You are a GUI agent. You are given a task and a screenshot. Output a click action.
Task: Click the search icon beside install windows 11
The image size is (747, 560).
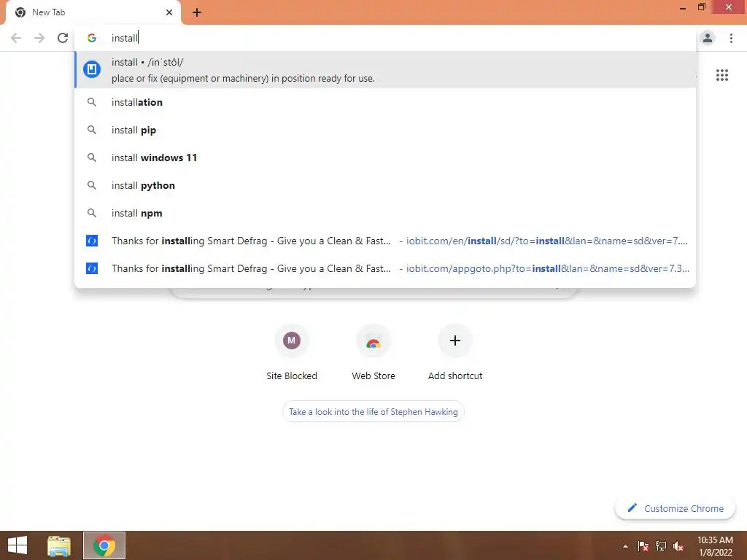pyautogui.click(x=92, y=157)
